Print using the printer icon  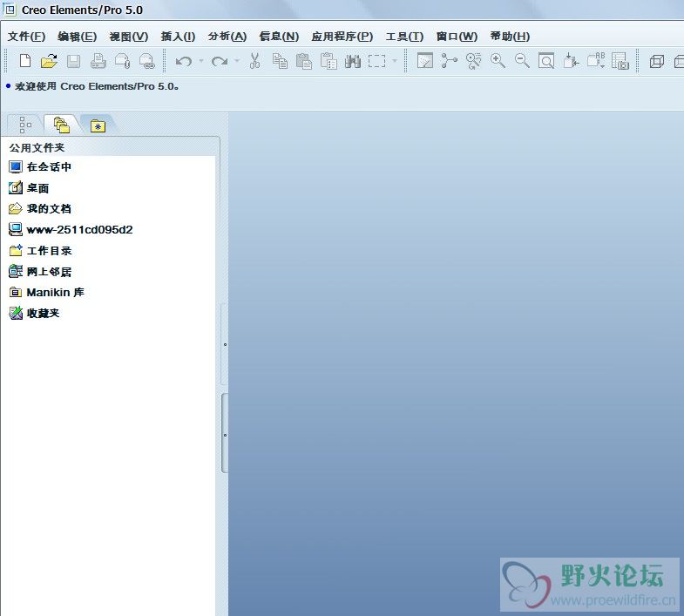click(x=98, y=61)
